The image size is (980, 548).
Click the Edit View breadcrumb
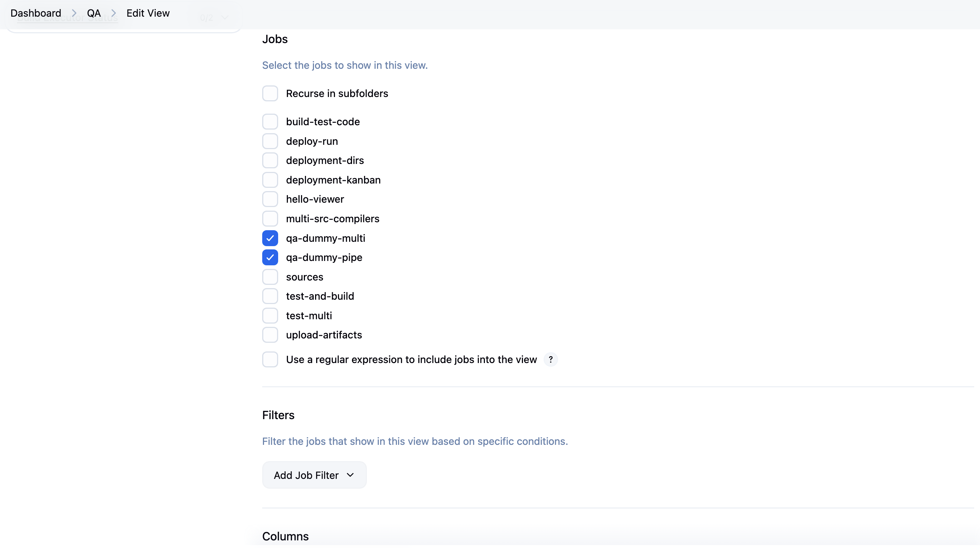(148, 13)
